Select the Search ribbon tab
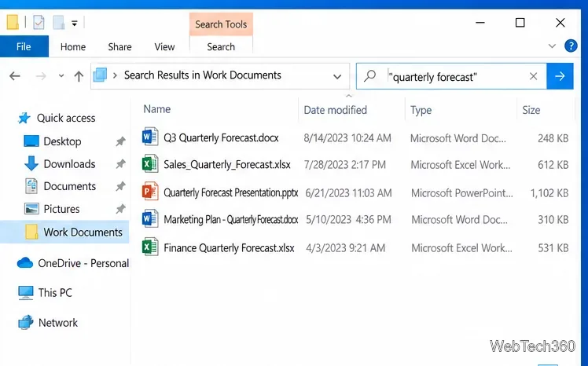This screenshot has width=588, height=366. [x=221, y=47]
